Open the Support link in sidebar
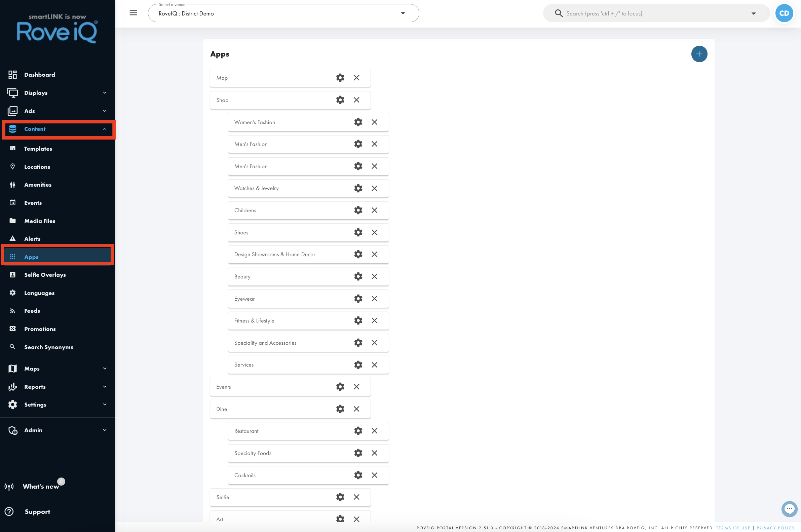801x532 pixels. [x=37, y=511]
